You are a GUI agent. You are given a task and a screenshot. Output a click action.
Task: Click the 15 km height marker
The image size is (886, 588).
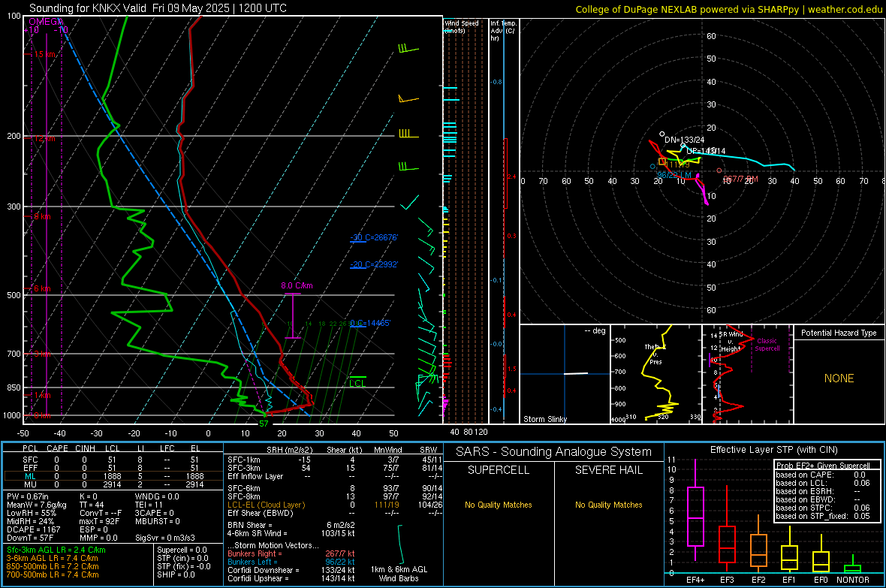click(x=44, y=54)
